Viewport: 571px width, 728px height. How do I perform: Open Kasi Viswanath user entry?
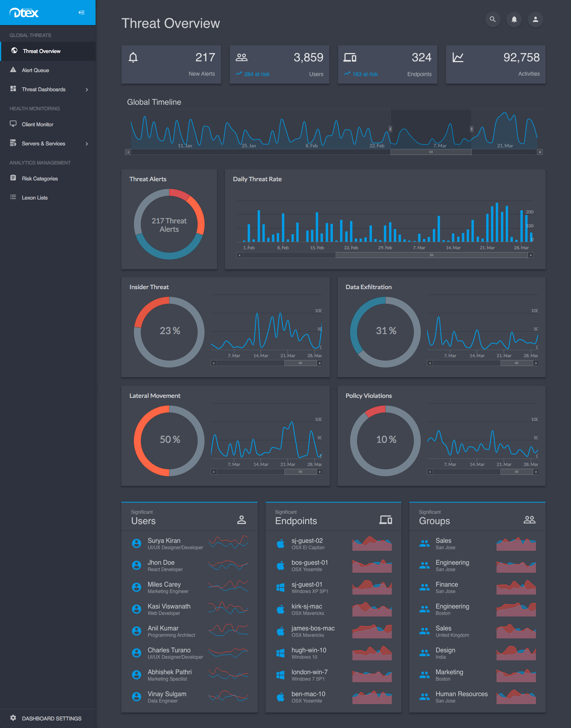click(190, 609)
